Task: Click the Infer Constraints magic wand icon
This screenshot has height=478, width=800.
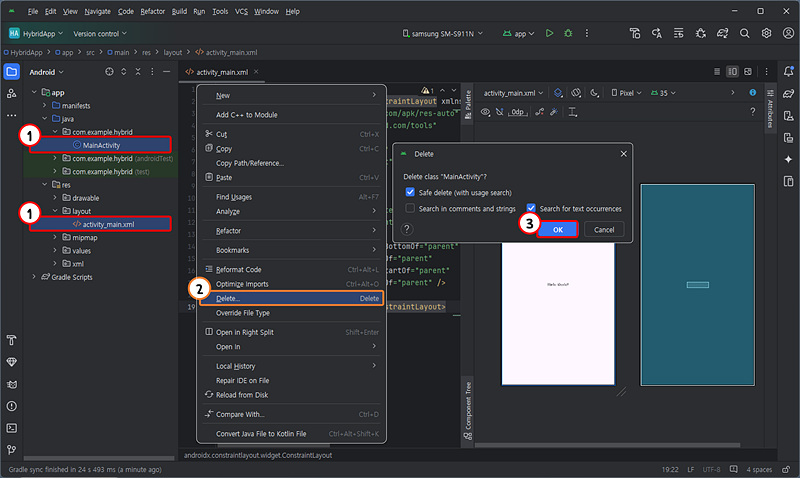Action: pos(554,112)
